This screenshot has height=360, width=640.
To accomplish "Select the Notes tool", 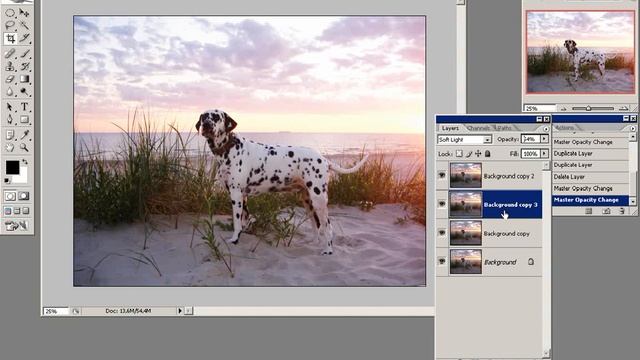I will [10, 134].
